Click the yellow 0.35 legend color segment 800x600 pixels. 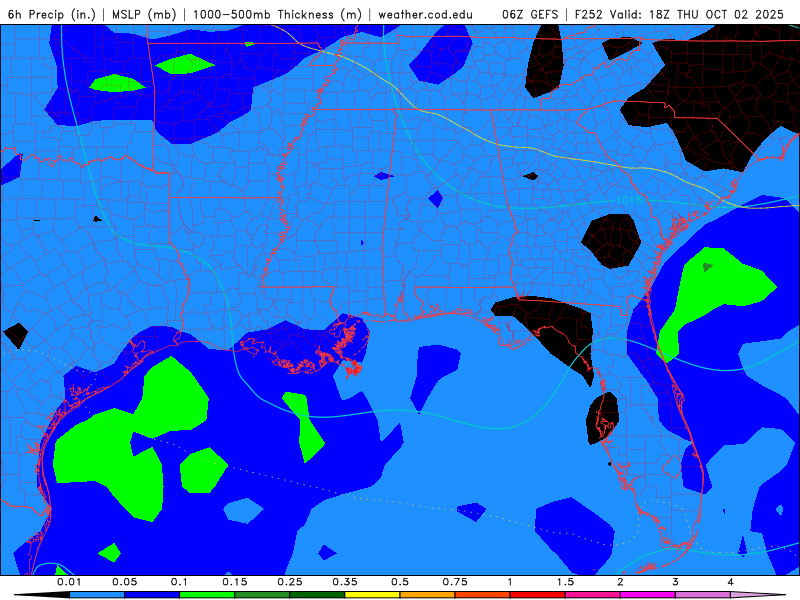[372, 595]
